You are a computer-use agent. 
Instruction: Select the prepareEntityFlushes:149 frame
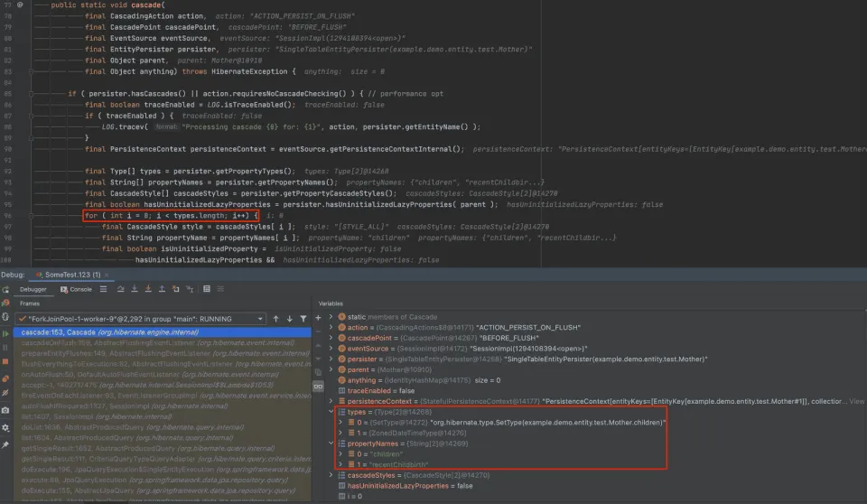click(x=163, y=353)
